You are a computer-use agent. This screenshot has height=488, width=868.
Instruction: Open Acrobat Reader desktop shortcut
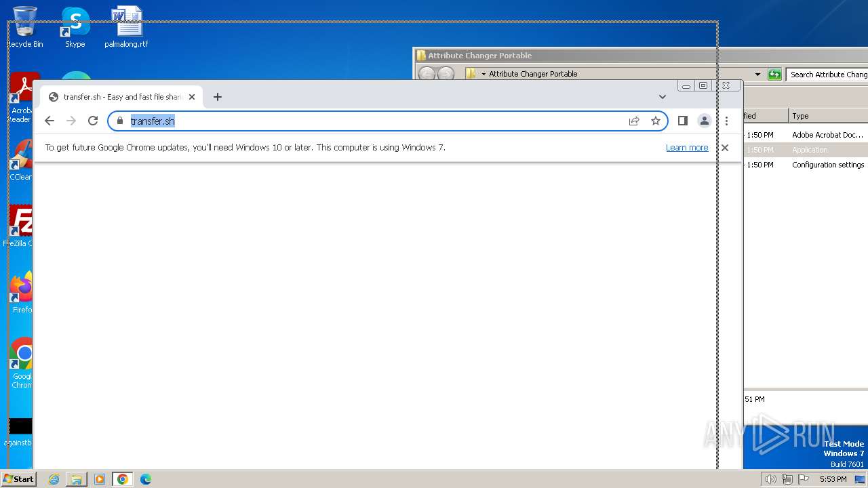point(21,98)
